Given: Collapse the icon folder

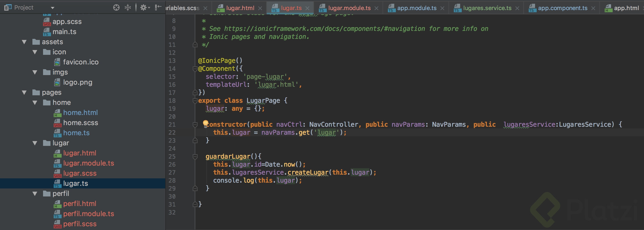Looking at the screenshot, I should 35,52.
